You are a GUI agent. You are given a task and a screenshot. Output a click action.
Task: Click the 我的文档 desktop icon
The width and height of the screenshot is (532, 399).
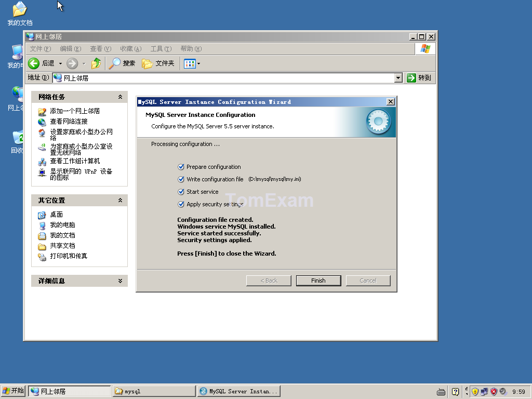pyautogui.click(x=20, y=14)
